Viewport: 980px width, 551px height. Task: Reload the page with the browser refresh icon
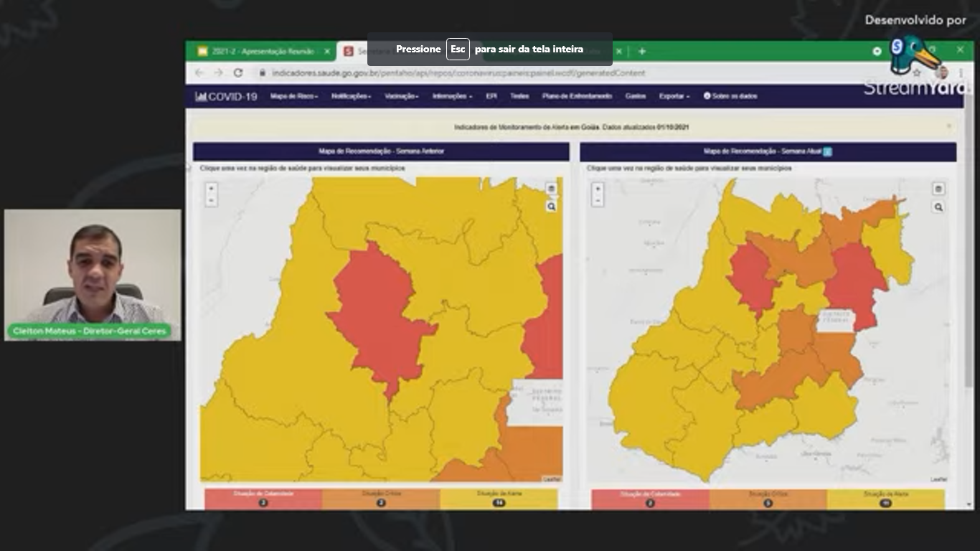238,73
